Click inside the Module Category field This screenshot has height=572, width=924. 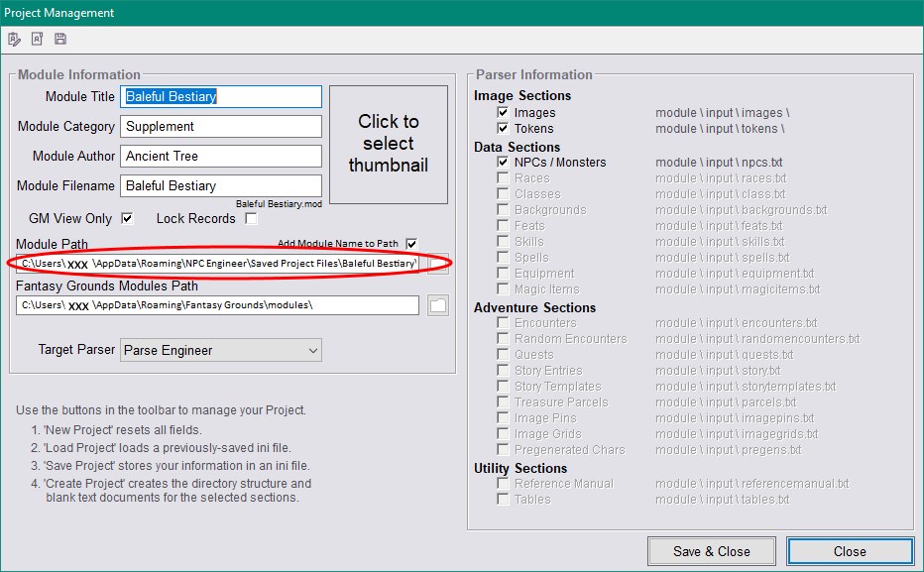click(220, 127)
